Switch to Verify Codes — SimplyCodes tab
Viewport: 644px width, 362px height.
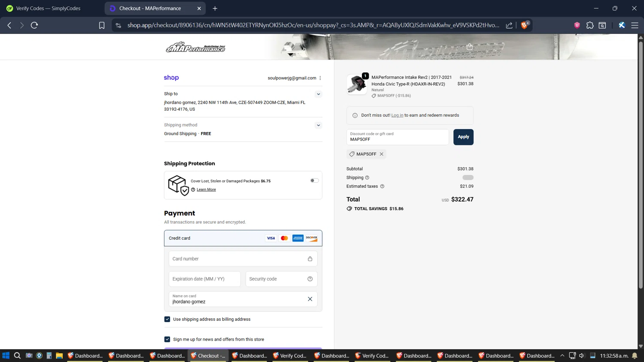[48, 8]
